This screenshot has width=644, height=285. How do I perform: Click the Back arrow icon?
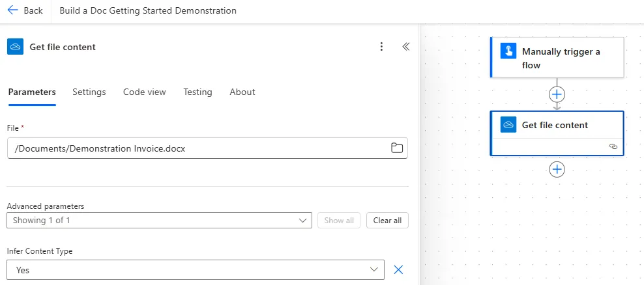pos(13,10)
